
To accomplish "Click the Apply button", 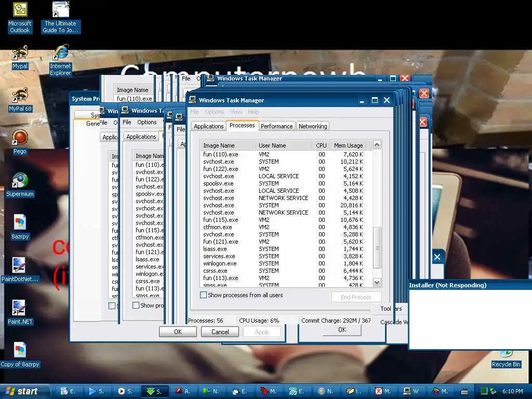I will (x=262, y=332).
